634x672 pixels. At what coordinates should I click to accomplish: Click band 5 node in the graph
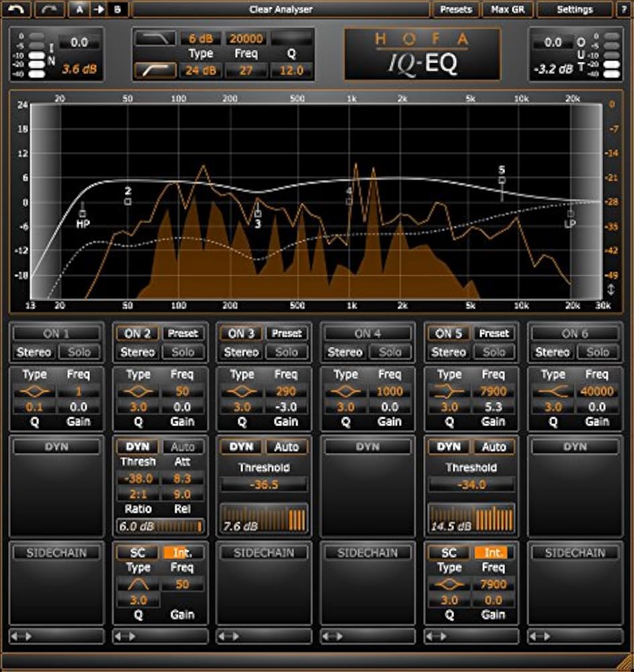502,180
